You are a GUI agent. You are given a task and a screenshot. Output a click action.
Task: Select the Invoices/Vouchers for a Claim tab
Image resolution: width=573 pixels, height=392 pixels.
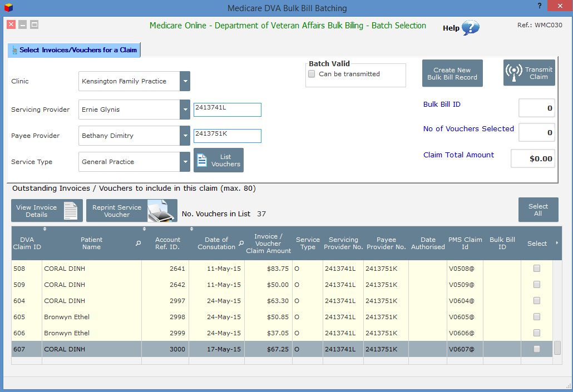(74, 50)
